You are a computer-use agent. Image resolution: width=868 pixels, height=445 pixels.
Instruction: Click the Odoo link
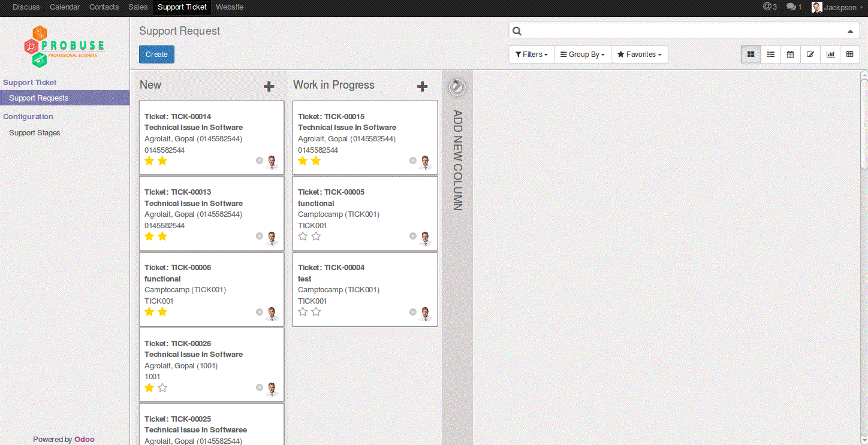click(x=85, y=439)
